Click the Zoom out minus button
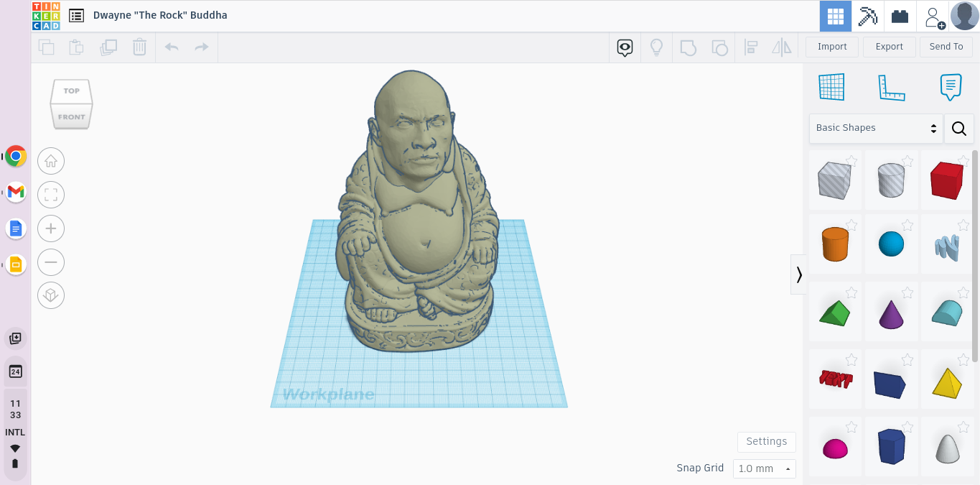 (x=51, y=262)
